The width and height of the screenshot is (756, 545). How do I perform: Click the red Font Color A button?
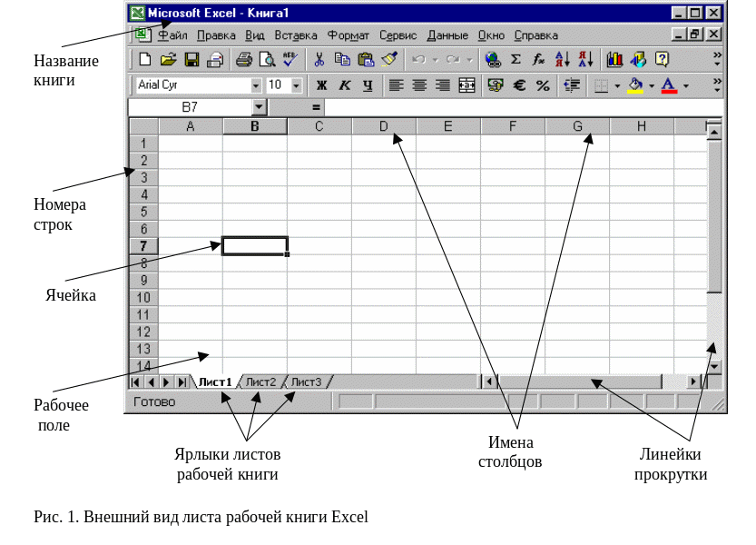669,85
